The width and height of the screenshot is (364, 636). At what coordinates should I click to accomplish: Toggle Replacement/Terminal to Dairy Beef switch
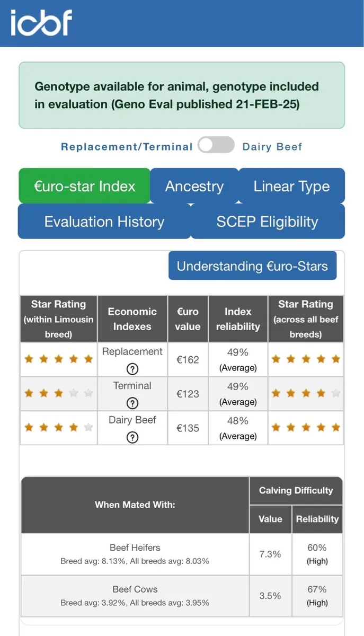click(x=216, y=145)
